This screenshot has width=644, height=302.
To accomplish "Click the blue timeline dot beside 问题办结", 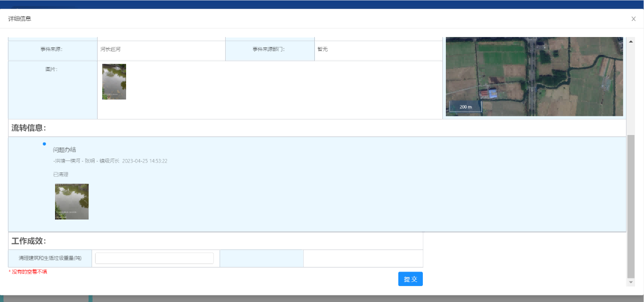I will (45, 144).
